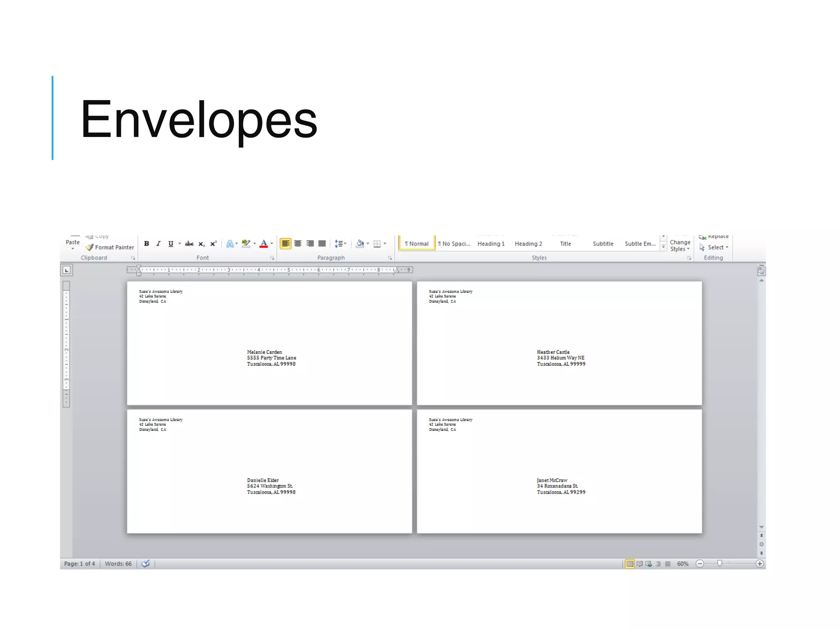
Task: Open the Underline style dropdown arrow
Action: click(x=180, y=244)
